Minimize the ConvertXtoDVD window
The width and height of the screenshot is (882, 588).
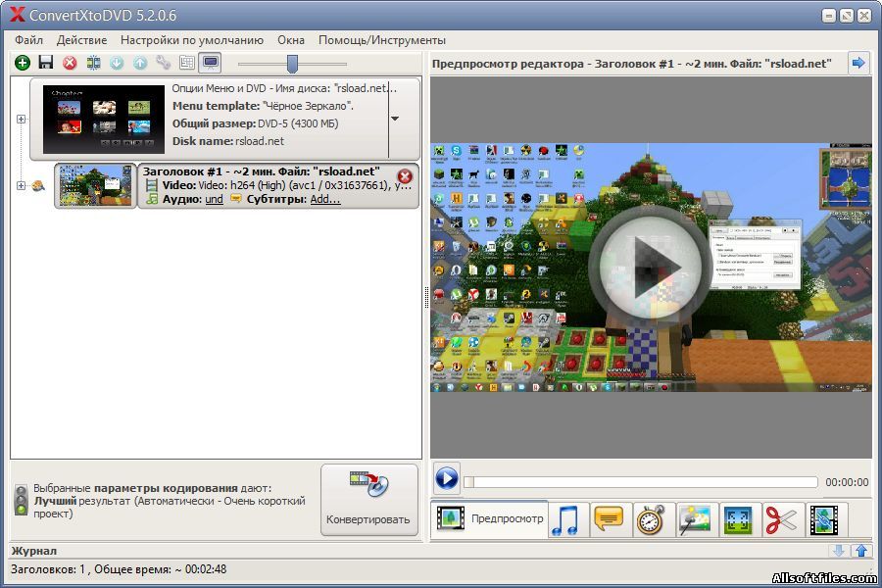[828, 16]
